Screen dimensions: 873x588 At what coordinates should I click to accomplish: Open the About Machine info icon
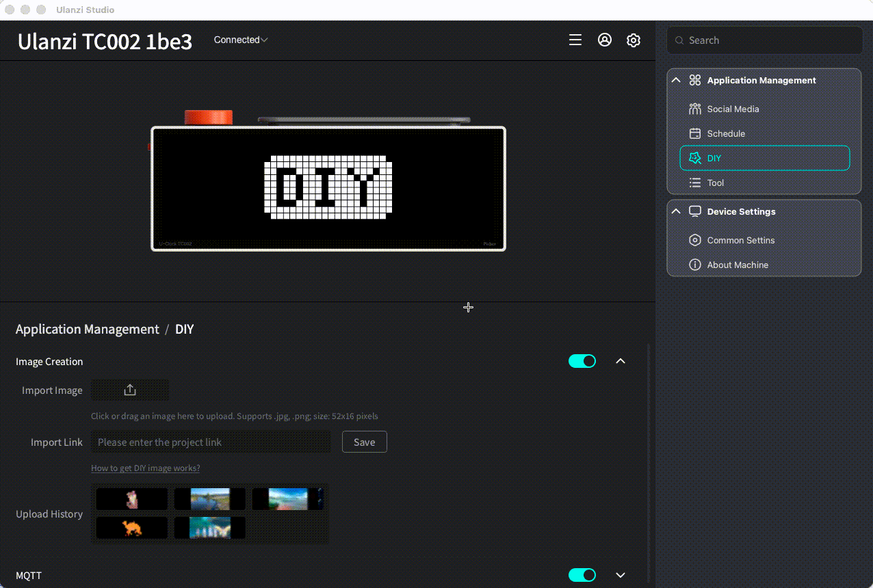tap(695, 265)
